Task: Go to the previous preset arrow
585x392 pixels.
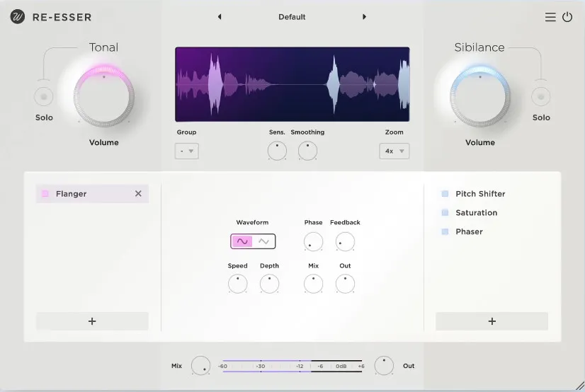Action: (x=220, y=17)
